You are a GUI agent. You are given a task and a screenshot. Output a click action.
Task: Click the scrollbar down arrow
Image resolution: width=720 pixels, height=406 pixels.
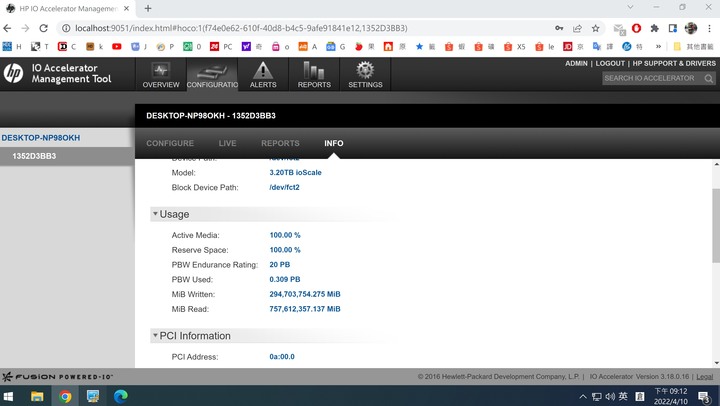click(x=716, y=363)
